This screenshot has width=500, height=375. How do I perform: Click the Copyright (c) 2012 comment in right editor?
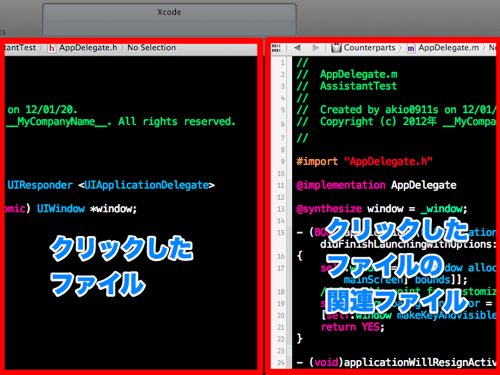pyautogui.click(x=396, y=122)
